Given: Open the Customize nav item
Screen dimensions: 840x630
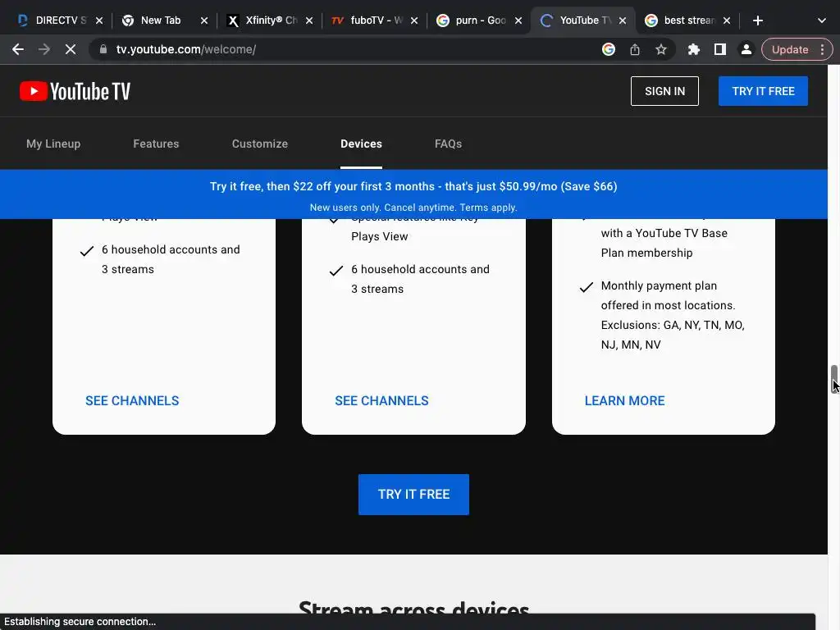Looking at the screenshot, I should (260, 144).
